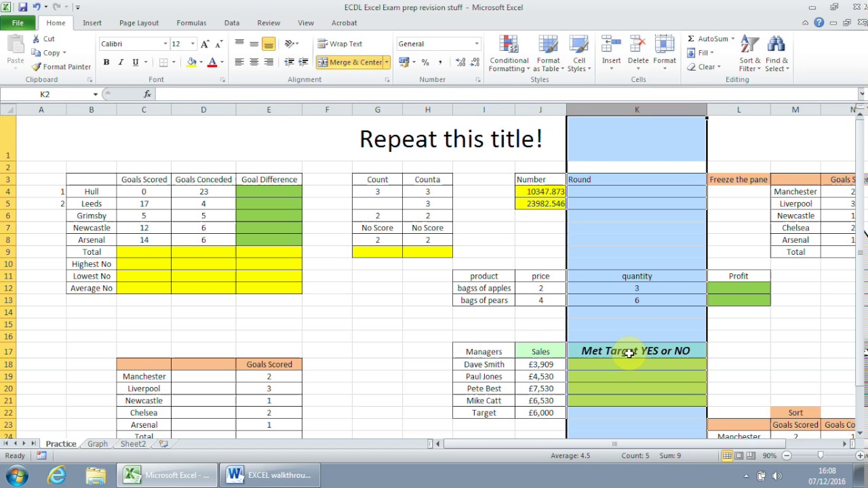The width and height of the screenshot is (868, 488).
Task: Expand Merge & Center dropdown arrow
Action: tap(387, 62)
